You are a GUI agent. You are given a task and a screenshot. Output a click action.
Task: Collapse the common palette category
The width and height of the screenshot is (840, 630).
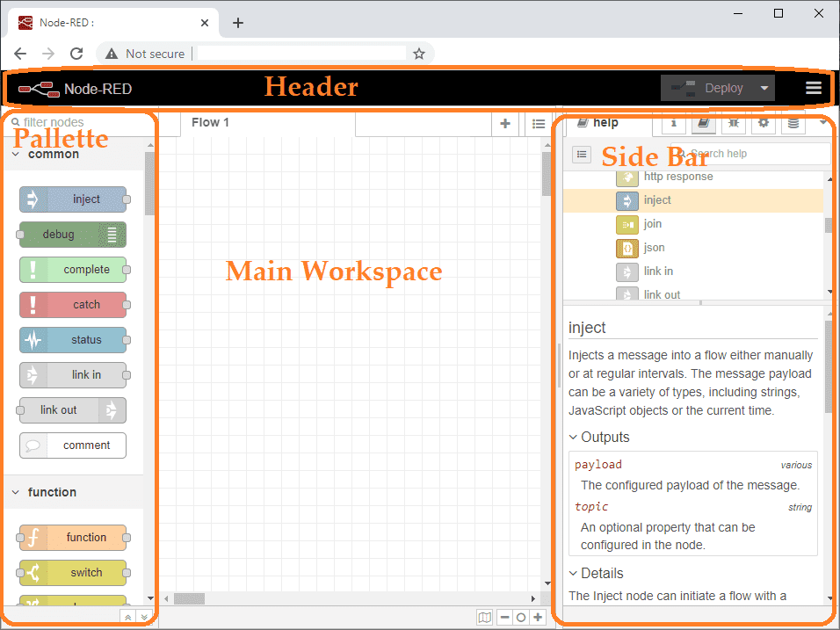click(16, 155)
